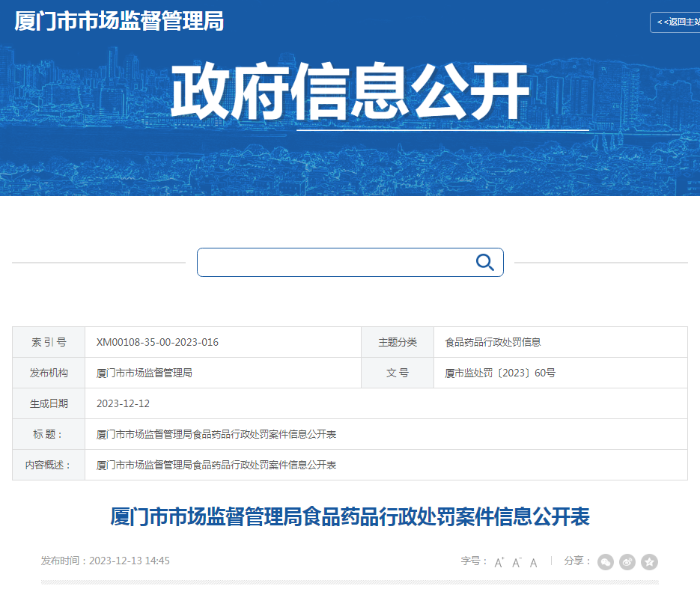
Task: Increase font size with the A+ icon
Action: pyautogui.click(x=499, y=561)
